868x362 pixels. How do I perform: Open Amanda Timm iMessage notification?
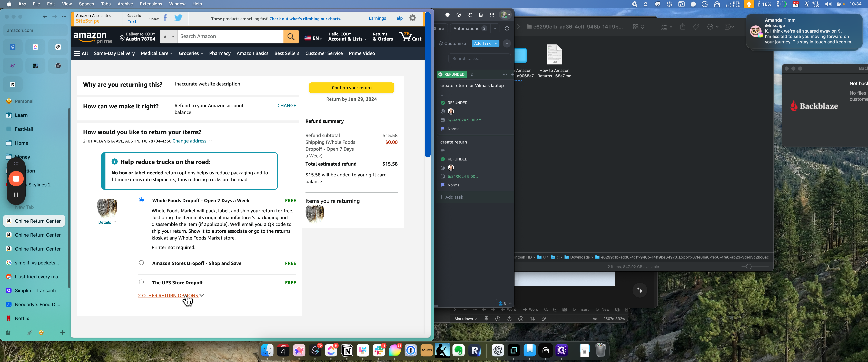tap(804, 31)
